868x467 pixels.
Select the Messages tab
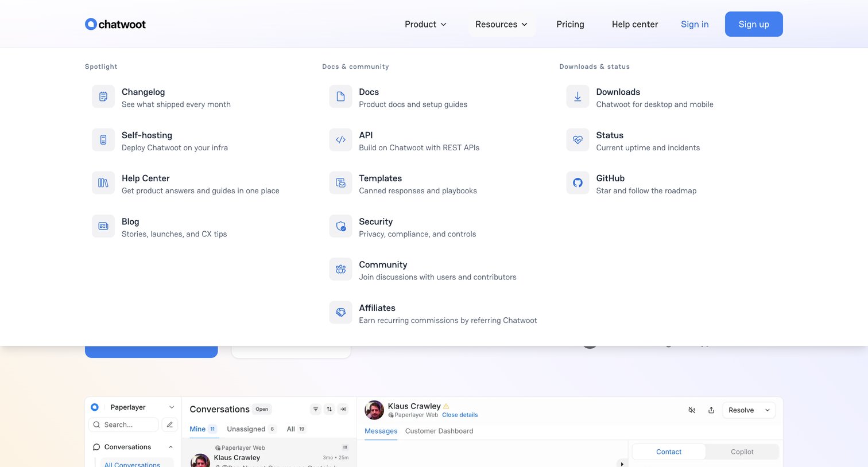point(381,431)
